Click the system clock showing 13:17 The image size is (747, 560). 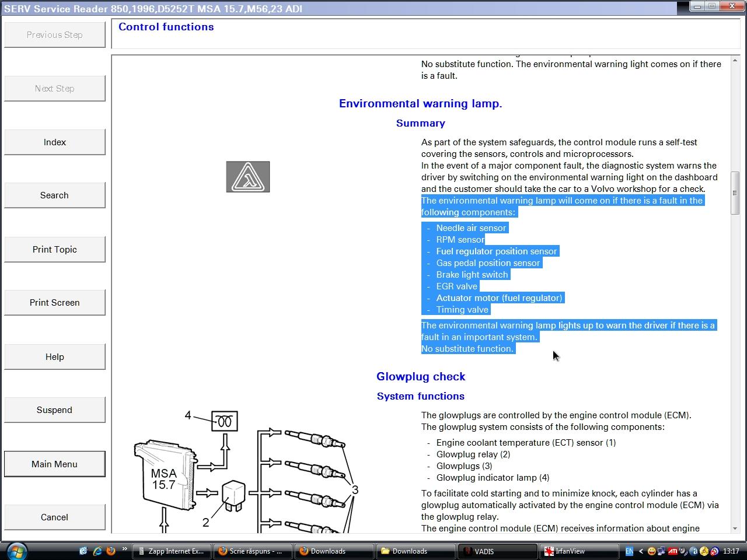[x=731, y=551]
